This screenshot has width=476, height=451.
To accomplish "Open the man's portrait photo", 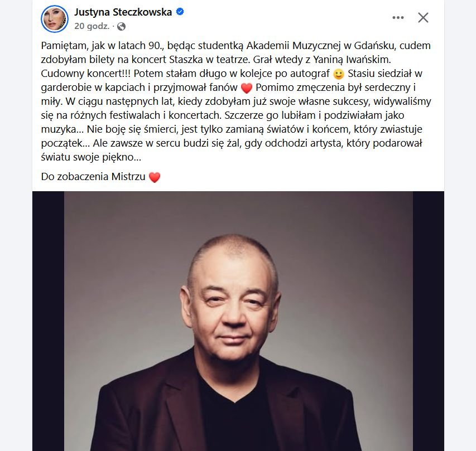I will tap(238, 321).
